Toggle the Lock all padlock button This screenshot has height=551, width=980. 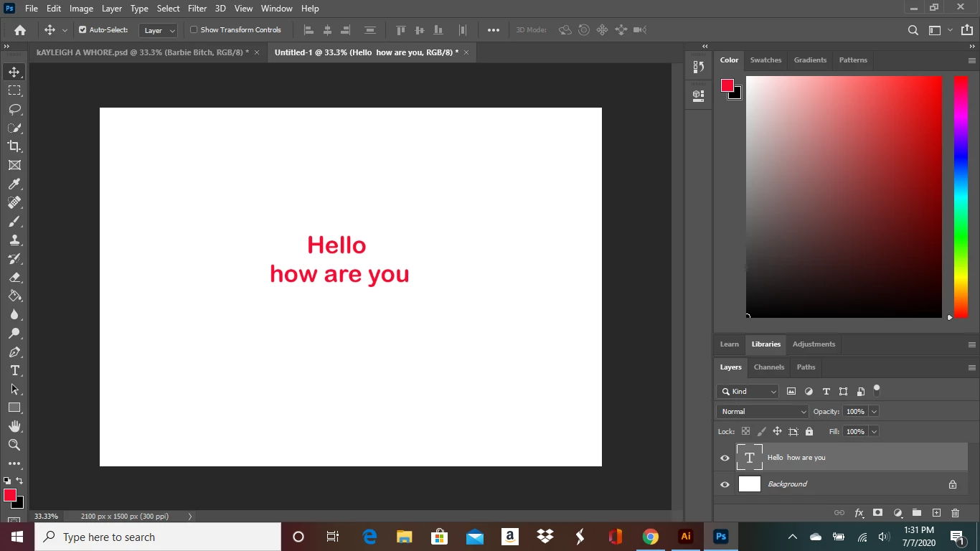pos(809,431)
